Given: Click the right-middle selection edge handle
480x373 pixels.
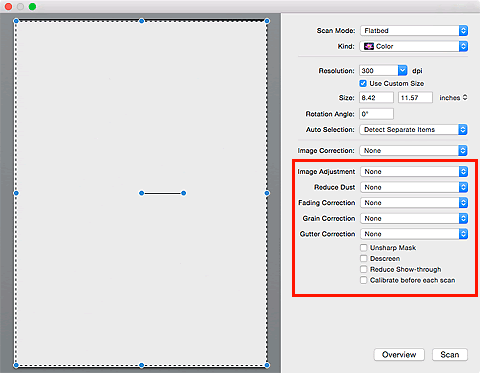Looking at the screenshot, I should pyautogui.click(x=267, y=193).
